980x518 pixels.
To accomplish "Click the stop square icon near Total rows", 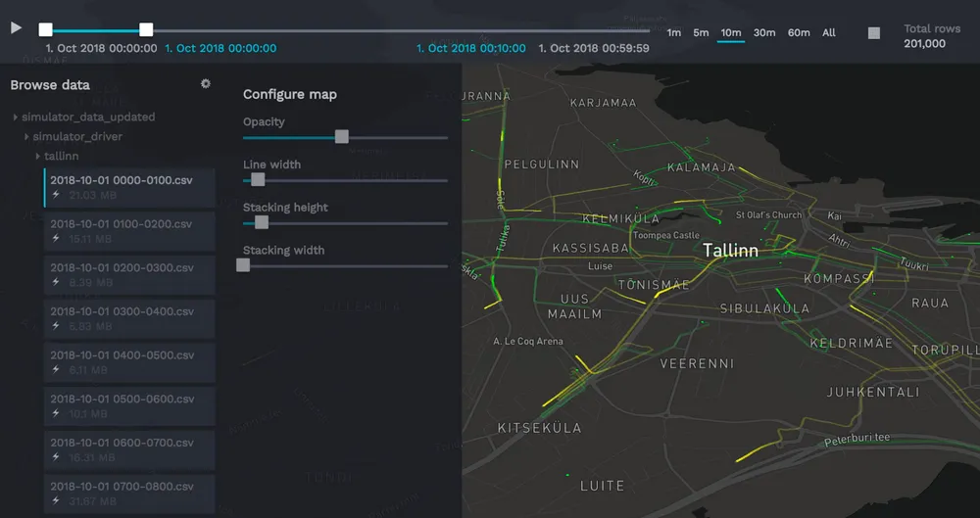I will coord(874,33).
